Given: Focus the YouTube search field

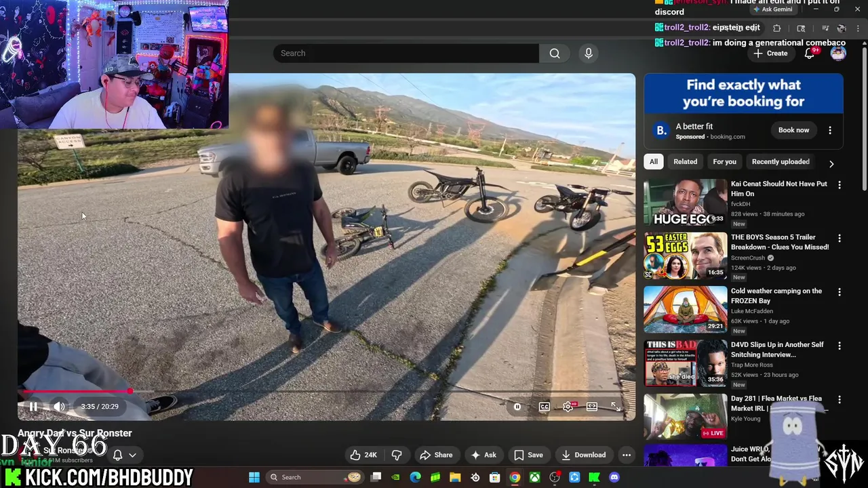Looking at the screenshot, I should [407, 53].
